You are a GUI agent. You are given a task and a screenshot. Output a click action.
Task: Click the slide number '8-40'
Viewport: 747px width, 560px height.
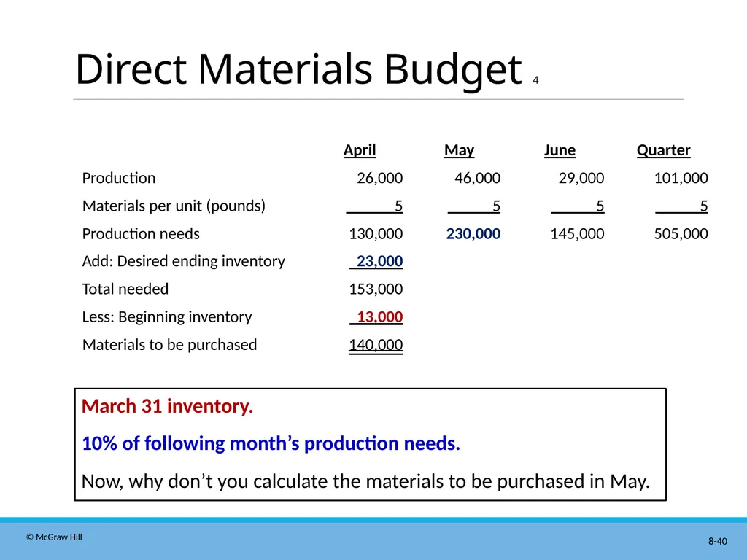[x=718, y=542]
